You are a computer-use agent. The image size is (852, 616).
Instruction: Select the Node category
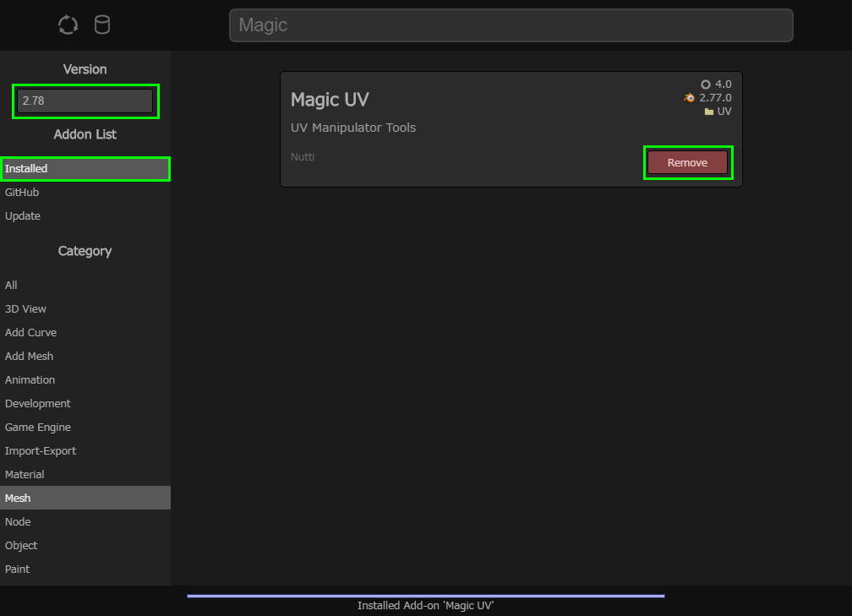[85, 522]
